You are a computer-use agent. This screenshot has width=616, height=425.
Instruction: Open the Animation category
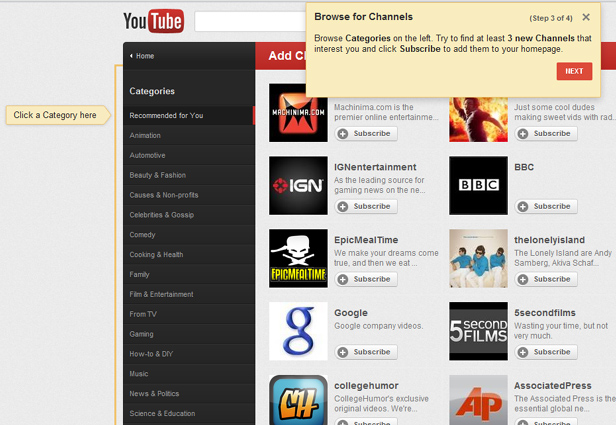click(189, 135)
